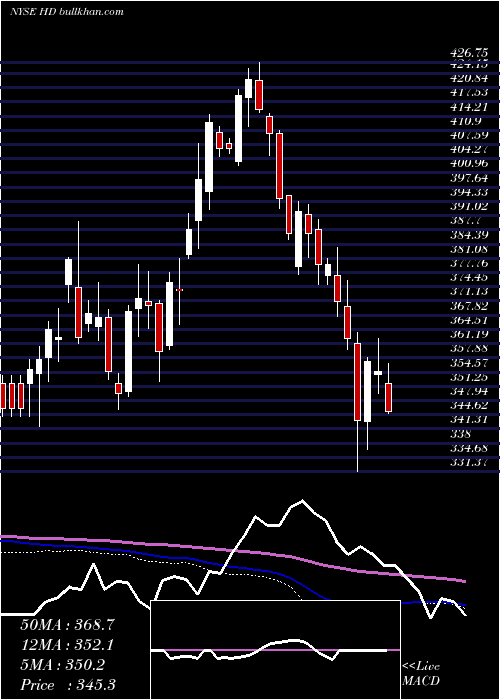This screenshot has height=700, width=500.
Task: Click the 344.62 price axis label
Action: [468, 405]
